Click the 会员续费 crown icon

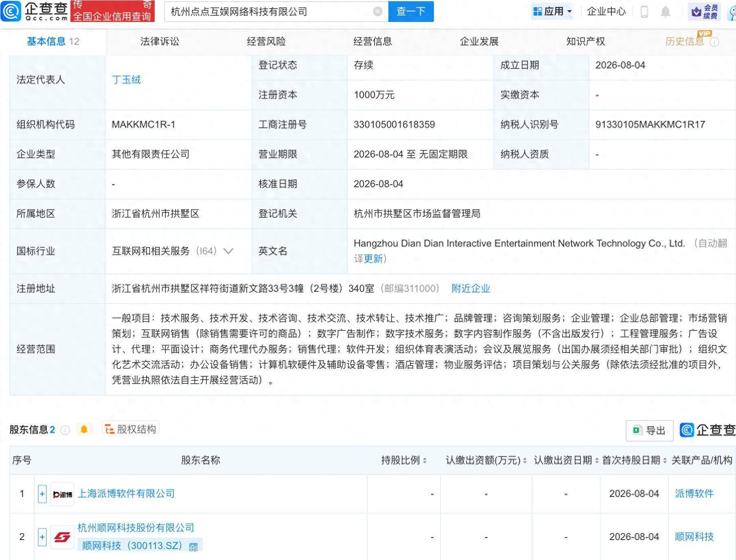tap(697, 11)
